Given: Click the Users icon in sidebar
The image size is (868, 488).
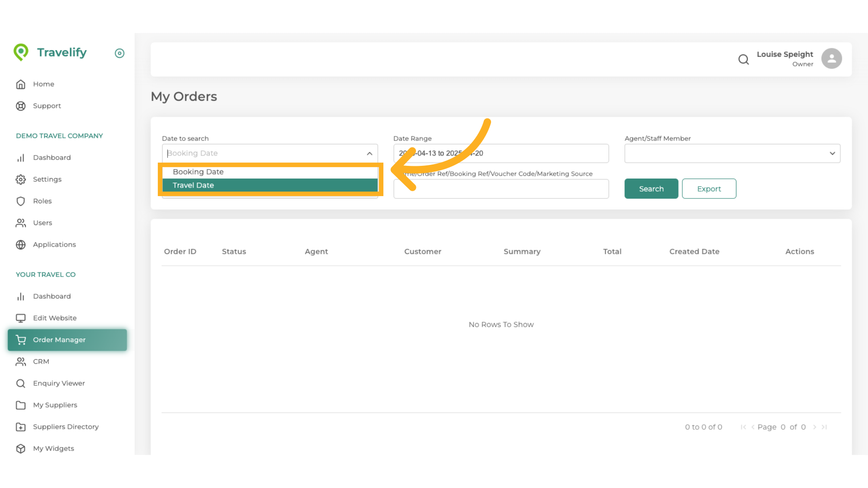Looking at the screenshot, I should click(x=21, y=223).
